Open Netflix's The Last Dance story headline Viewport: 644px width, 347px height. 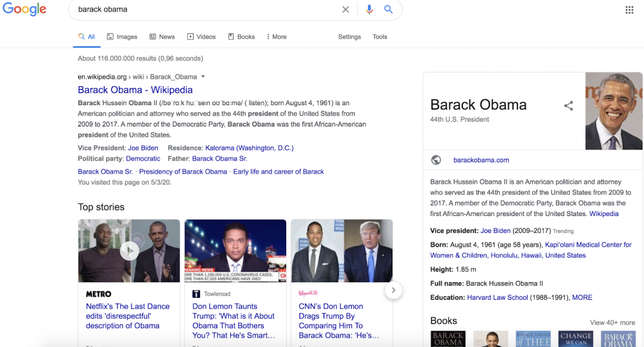click(127, 316)
